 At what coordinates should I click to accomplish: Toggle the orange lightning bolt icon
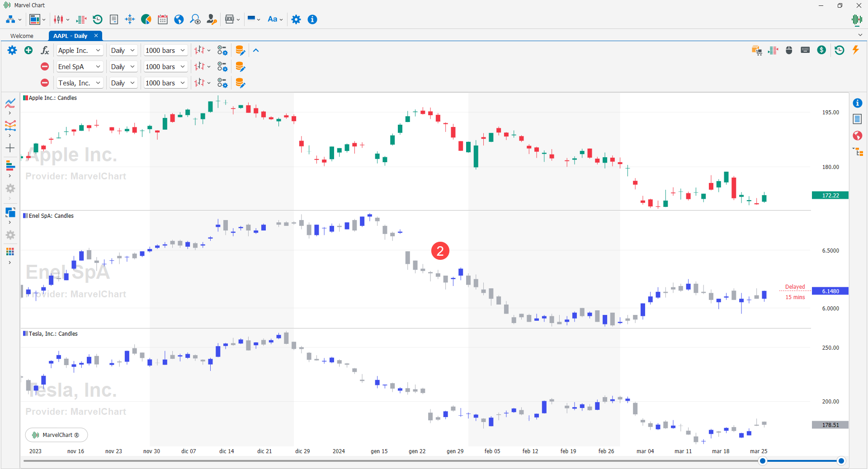click(x=856, y=50)
